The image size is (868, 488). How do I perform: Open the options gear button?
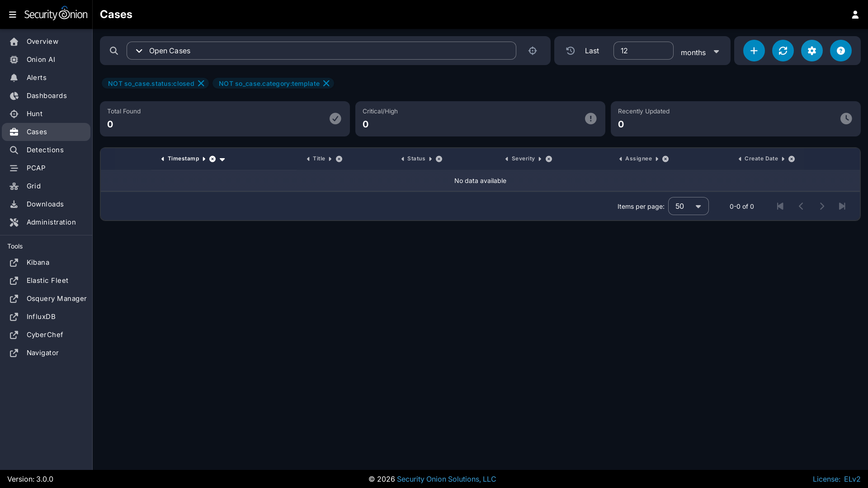(811, 51)
